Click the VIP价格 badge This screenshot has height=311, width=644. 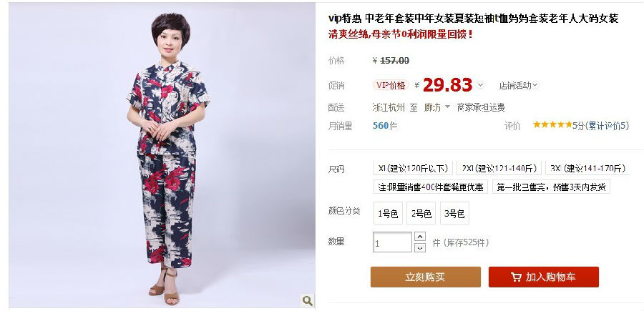[x=391, y=85]
